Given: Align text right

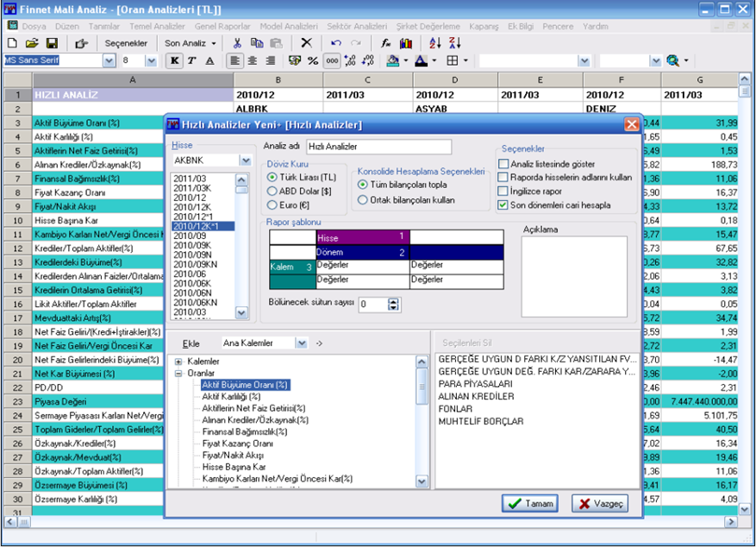Looking at the screenshot, I should [271, 60].
